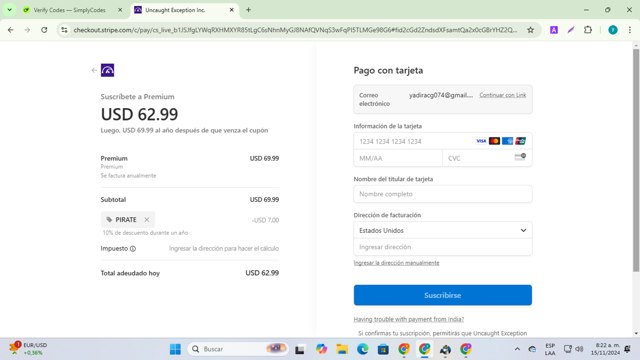Open Having trouble with payment from India link
This screenshot has height=360, width=640.
[x=409, y=319]
